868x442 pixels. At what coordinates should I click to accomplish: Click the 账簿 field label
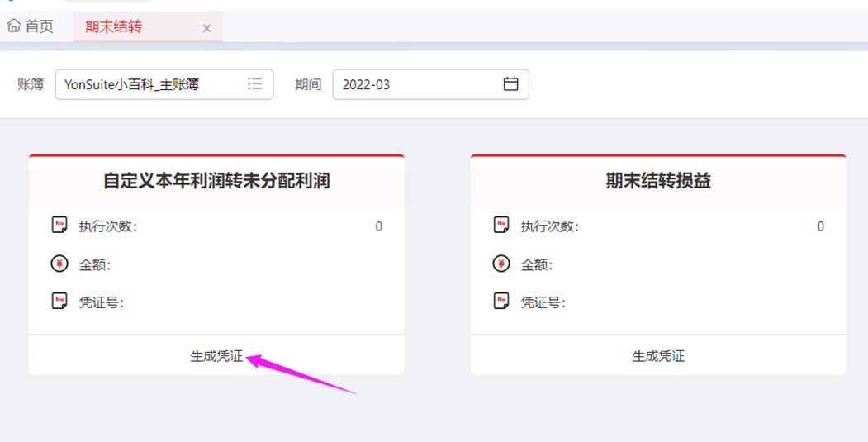coord(31,84)
